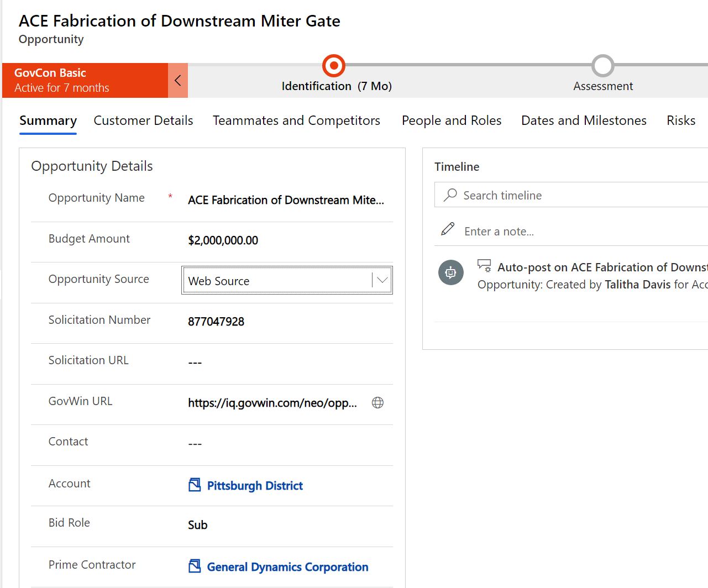708x588 pixels.
Task: Open GovWin link via the globe icon
Action: click(x=377, y=403)
